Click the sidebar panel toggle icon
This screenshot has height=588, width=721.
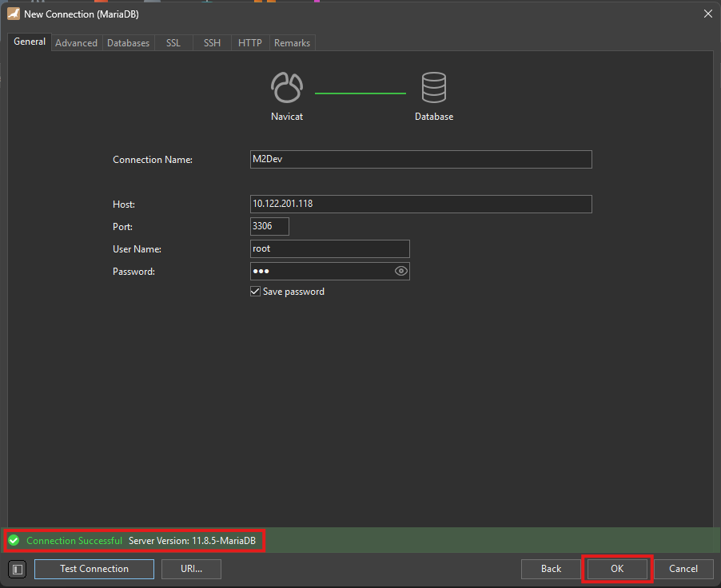coord(18,569)
